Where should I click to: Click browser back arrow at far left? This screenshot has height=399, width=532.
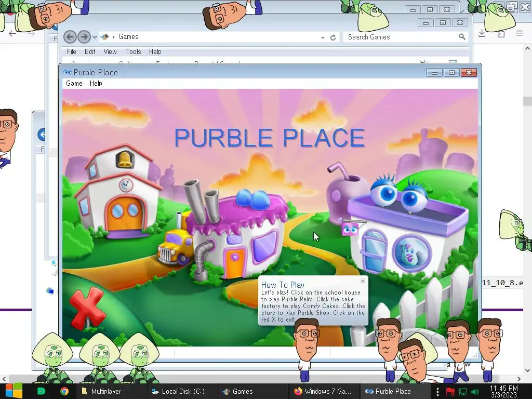12,33
